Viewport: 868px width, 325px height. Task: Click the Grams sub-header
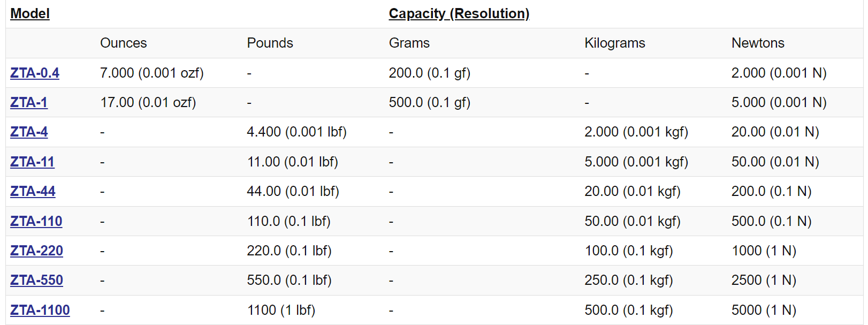pos(409,43)
